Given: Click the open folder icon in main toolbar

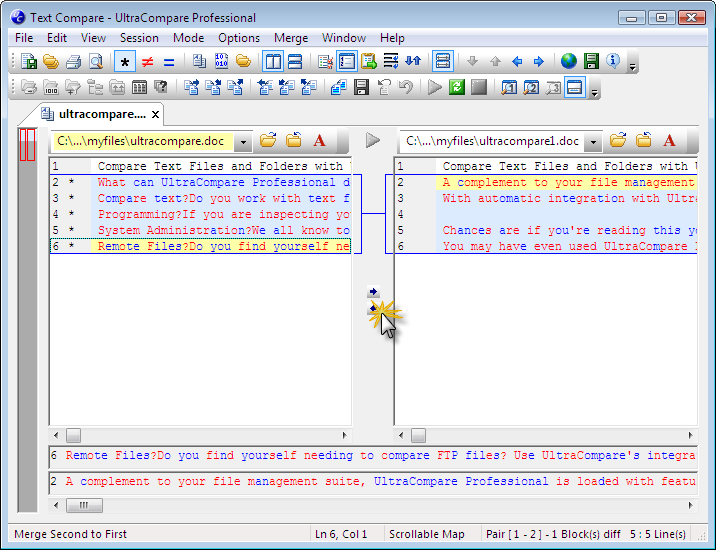Looking at the screenshot, I should pos(51,61).
